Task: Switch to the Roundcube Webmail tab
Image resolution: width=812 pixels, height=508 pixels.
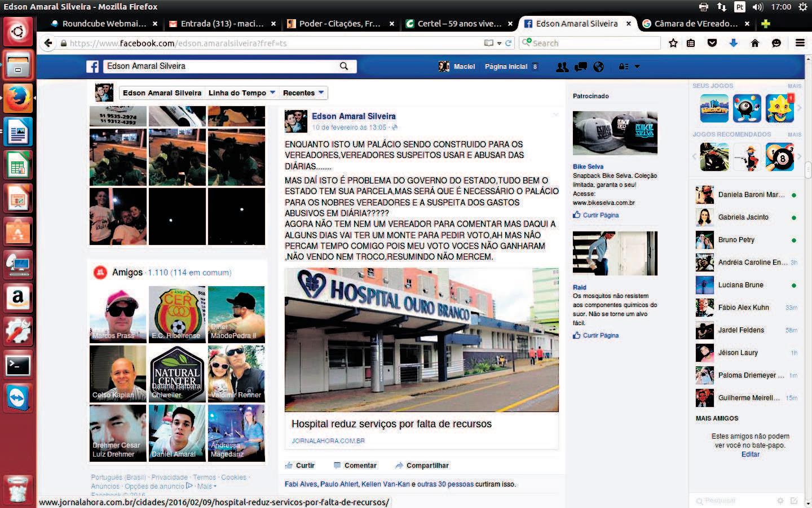Action: point(104,24)
